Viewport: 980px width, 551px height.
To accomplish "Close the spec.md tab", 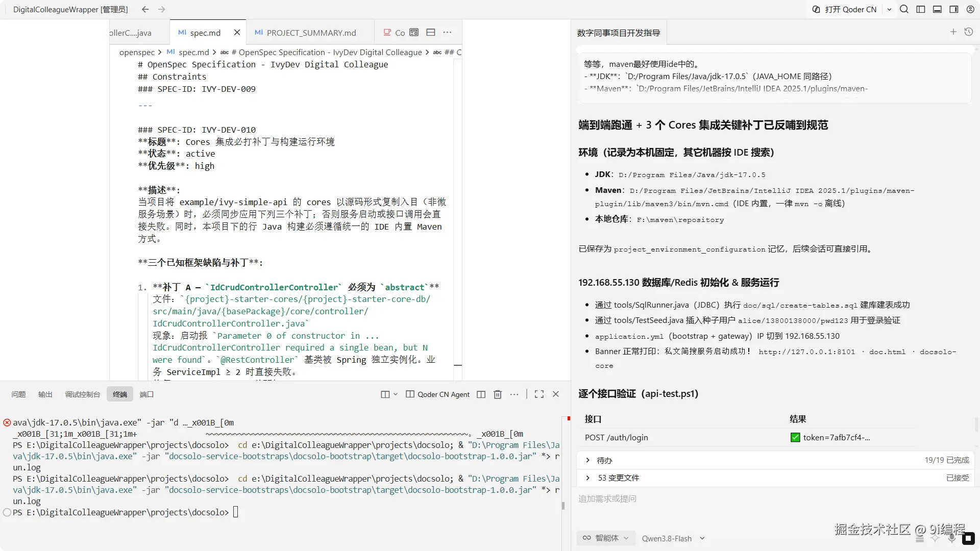I will coord(237,32).
